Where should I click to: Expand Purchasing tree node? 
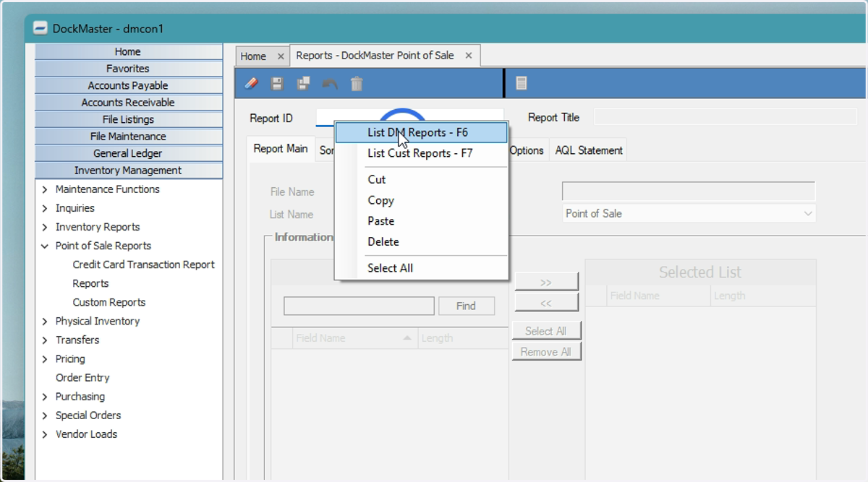point(45,396)
